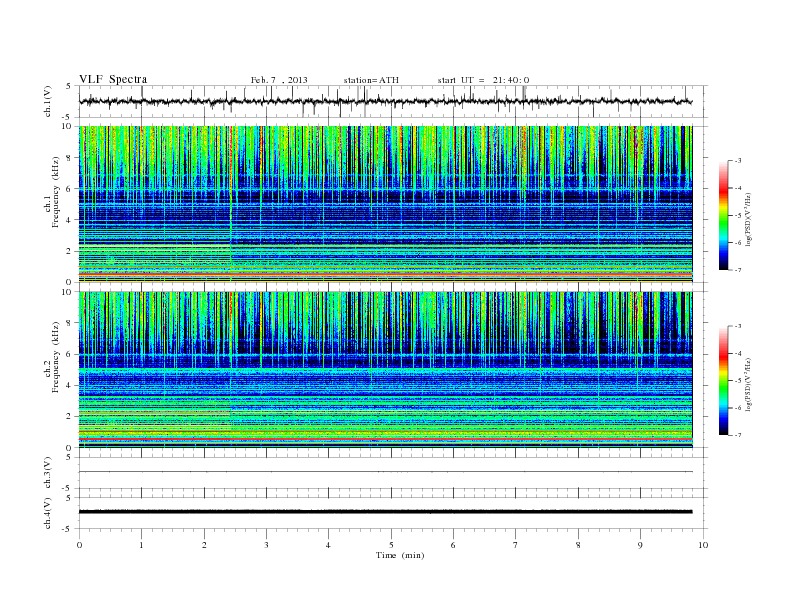Click the ch.2 frequency tick label "2"

coord(69,417)
